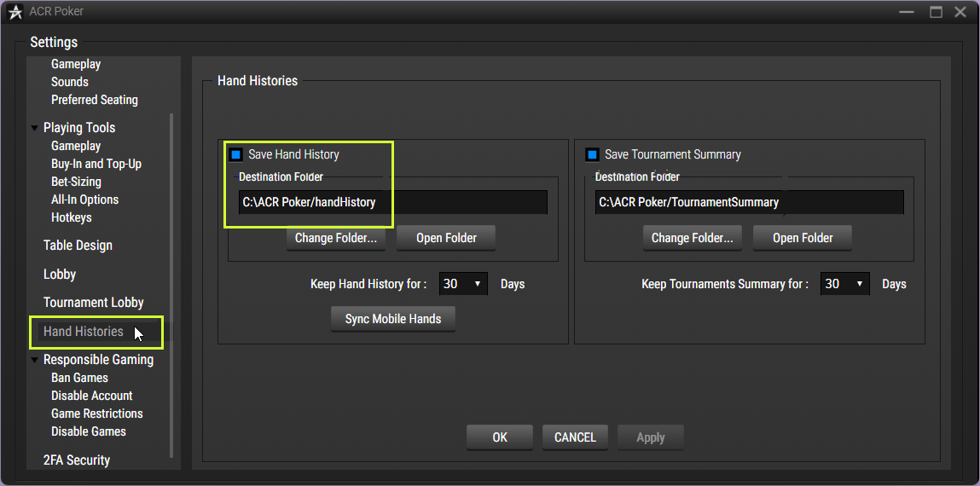Viewport: 980px width, 486px height.
Task: Open Buy-In and Top-Up settings
Action: tap(96, 165)
